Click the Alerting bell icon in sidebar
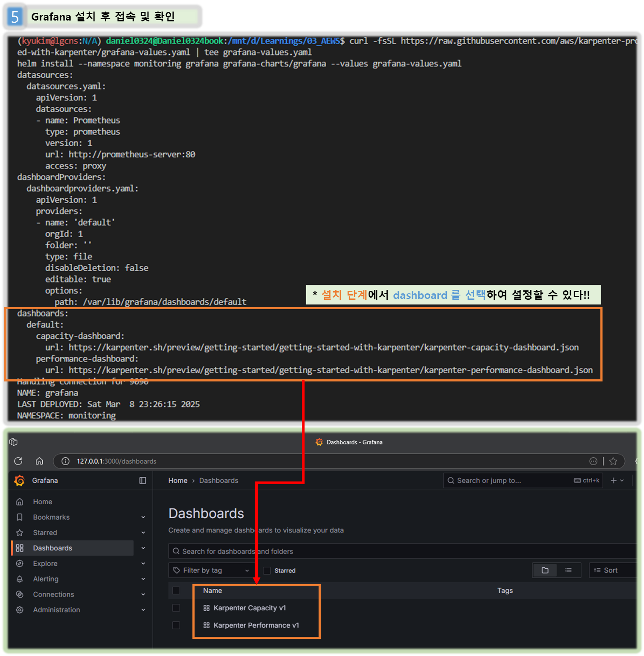 20,579
